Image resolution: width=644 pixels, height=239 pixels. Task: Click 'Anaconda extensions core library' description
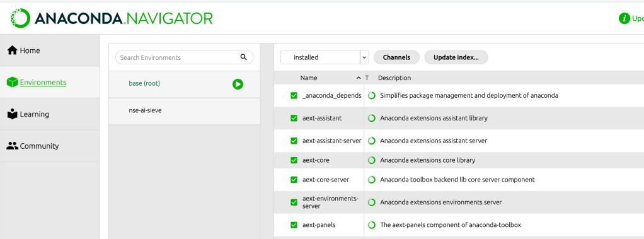click(428, 160)
